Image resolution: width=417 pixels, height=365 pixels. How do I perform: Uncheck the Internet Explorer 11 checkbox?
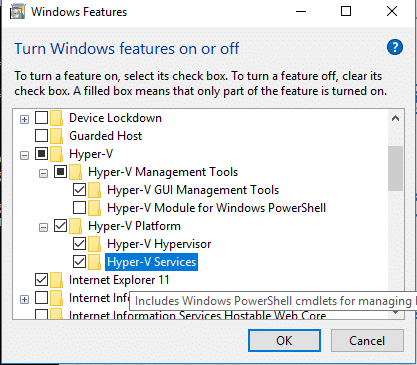point(41,280)
